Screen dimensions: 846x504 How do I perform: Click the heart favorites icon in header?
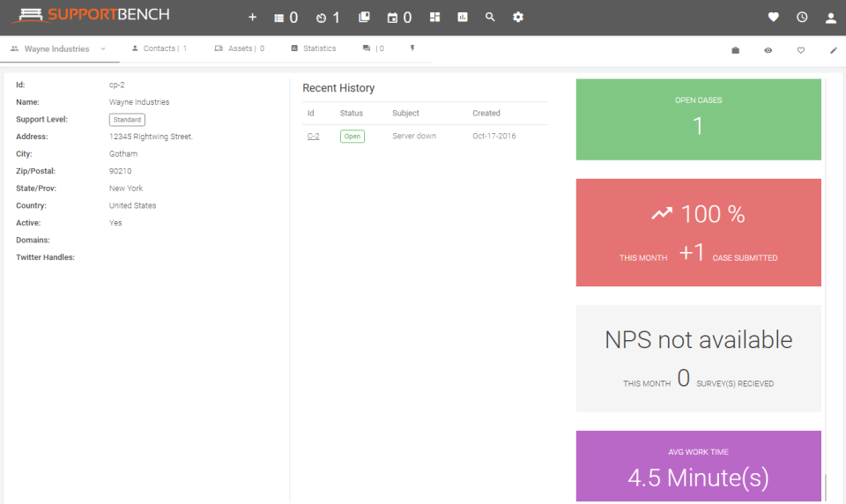pos(773,18)
